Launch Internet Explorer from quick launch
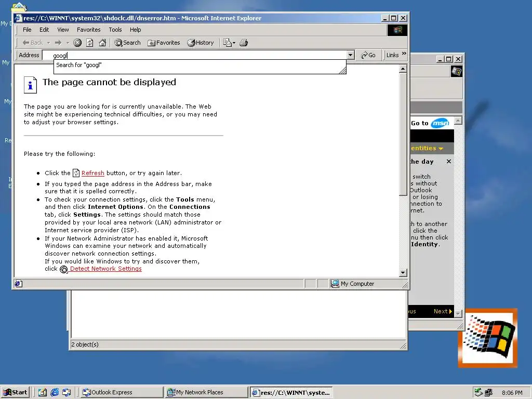 pos(55,392)
